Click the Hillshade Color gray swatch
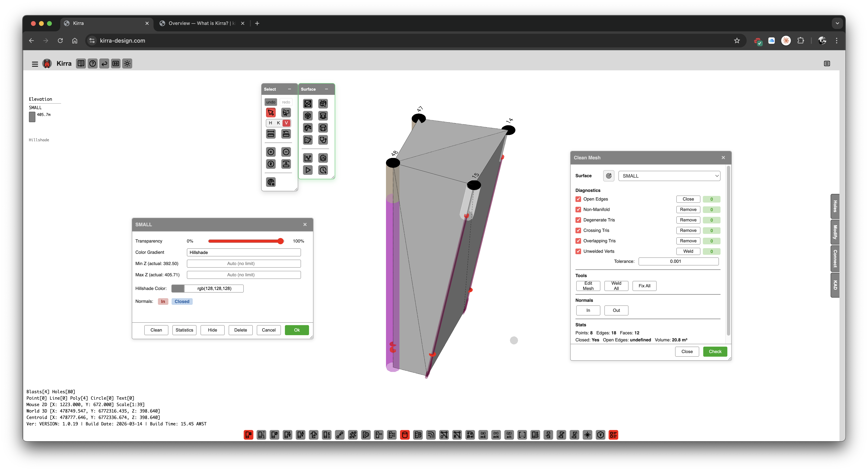 pos(178,288)
